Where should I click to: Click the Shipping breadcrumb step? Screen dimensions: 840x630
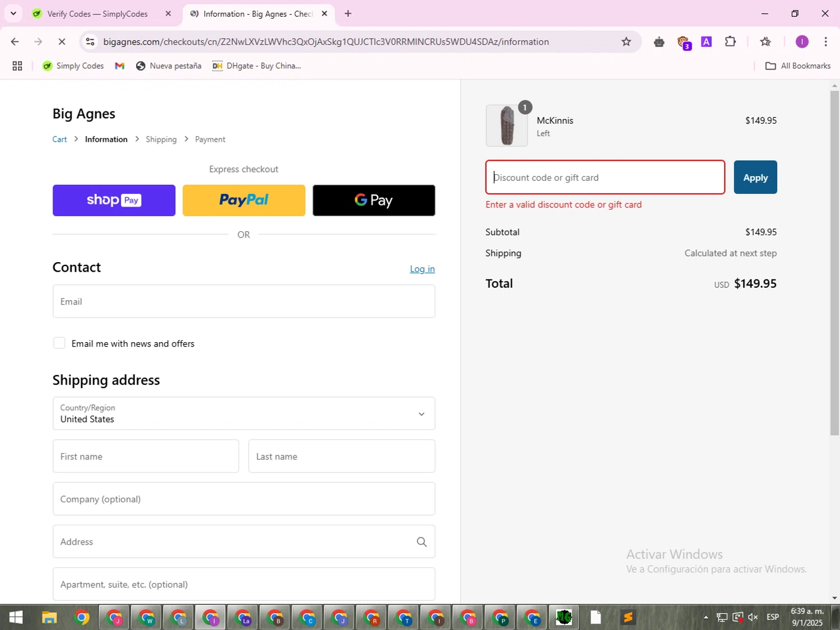point(161,139)
